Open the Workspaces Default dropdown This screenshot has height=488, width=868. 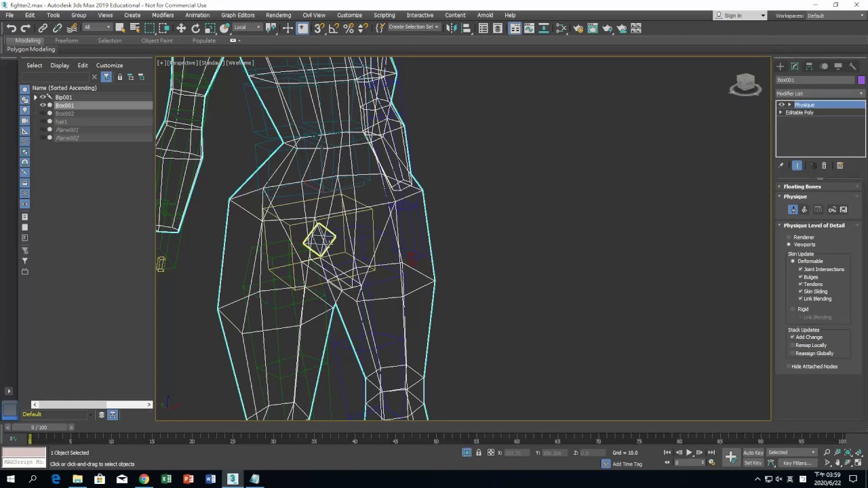pos(835,16)
